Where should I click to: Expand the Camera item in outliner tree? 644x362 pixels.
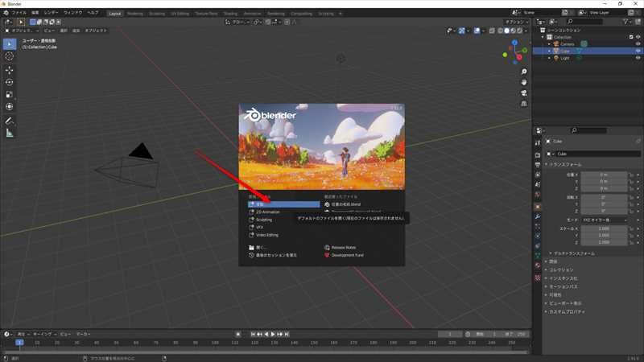(x=549, y=44)
